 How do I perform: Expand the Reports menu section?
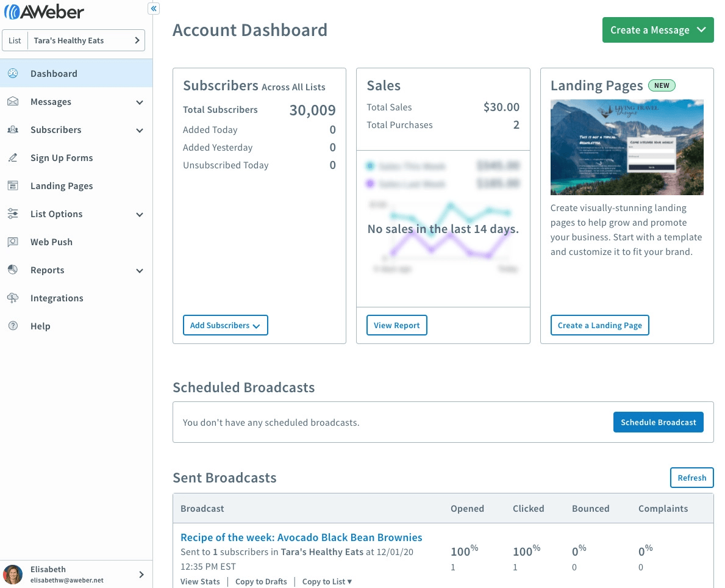pyautogui.click(x=140, y=270)
